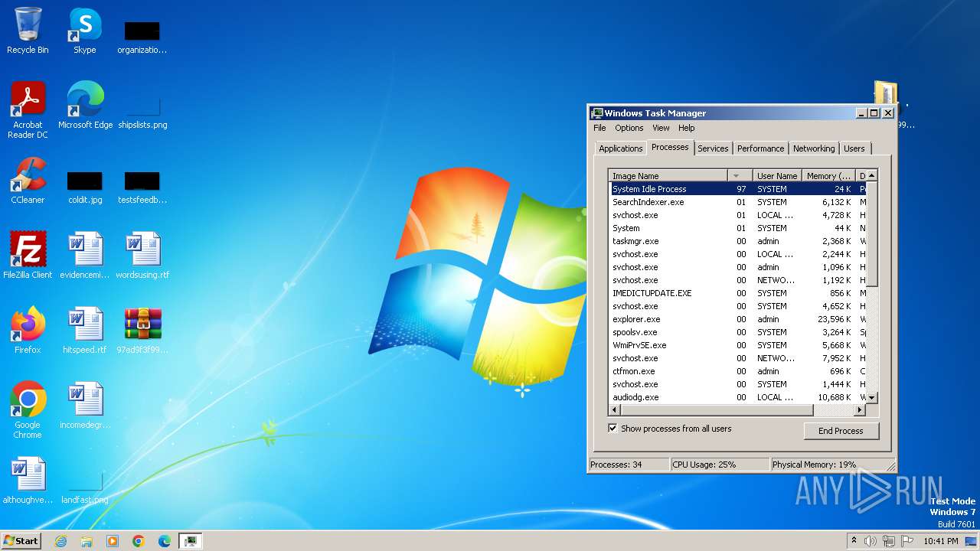Click the Chrome taskbar icon

point(139,541)
